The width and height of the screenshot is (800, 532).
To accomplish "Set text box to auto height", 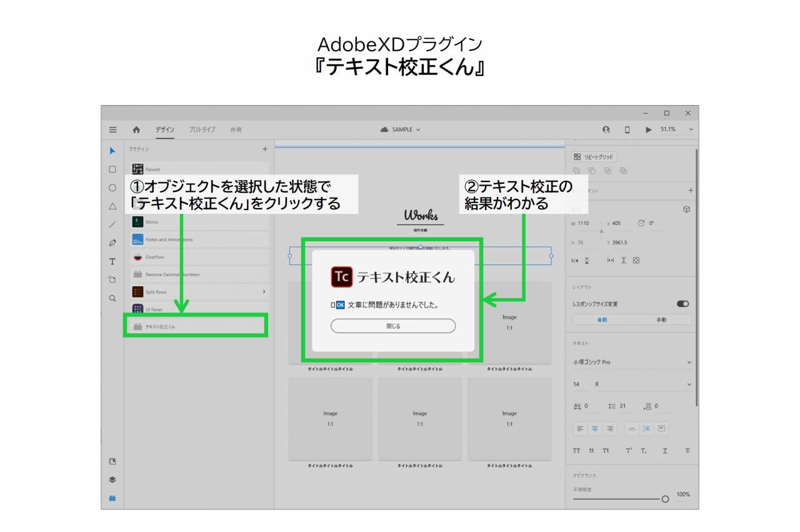I will coord(647,428).
